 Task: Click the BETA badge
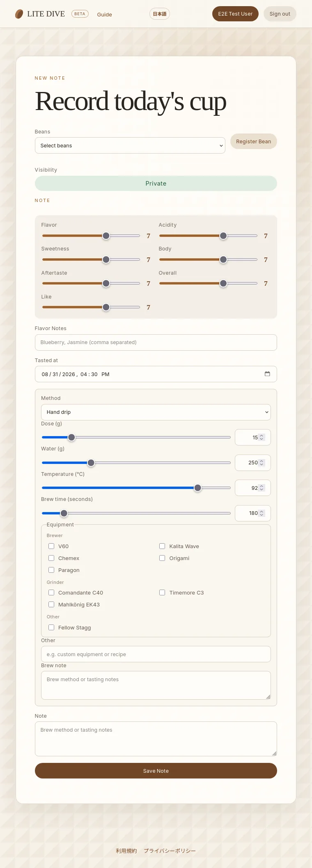click(x=80, y=14)
